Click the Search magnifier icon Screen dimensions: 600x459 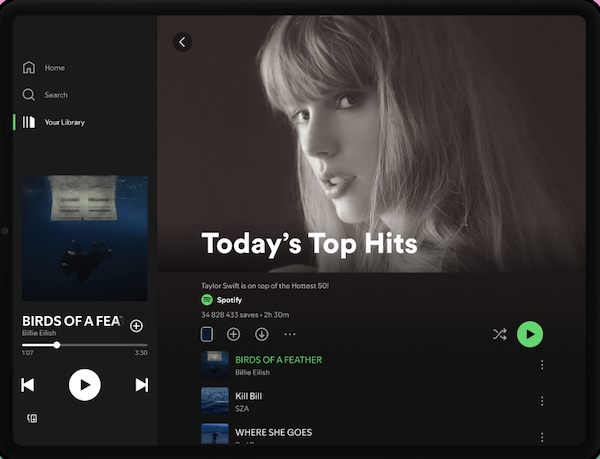(29, 95)
